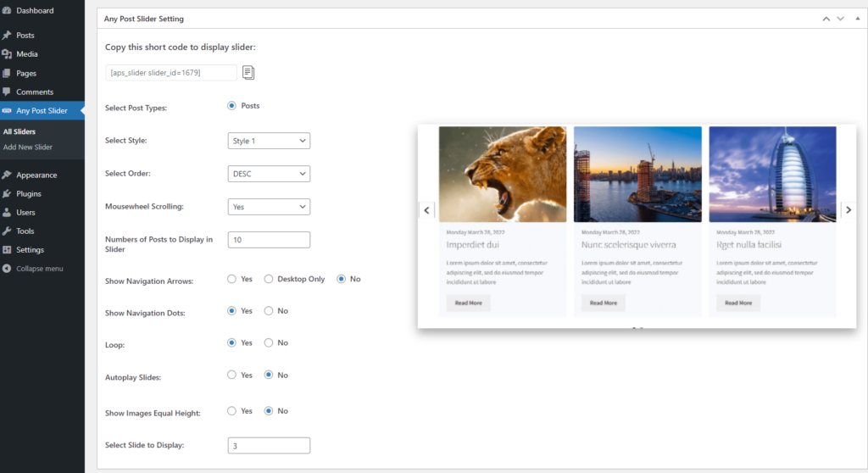Click Read More under Nunc scelerisque viverra

click(603, 303)
